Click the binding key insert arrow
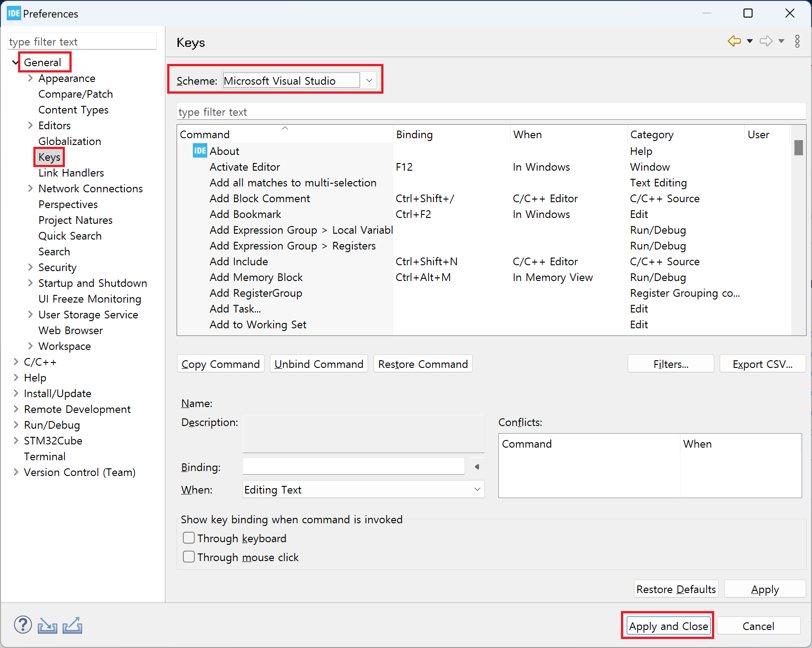 [x=477, y=467]
